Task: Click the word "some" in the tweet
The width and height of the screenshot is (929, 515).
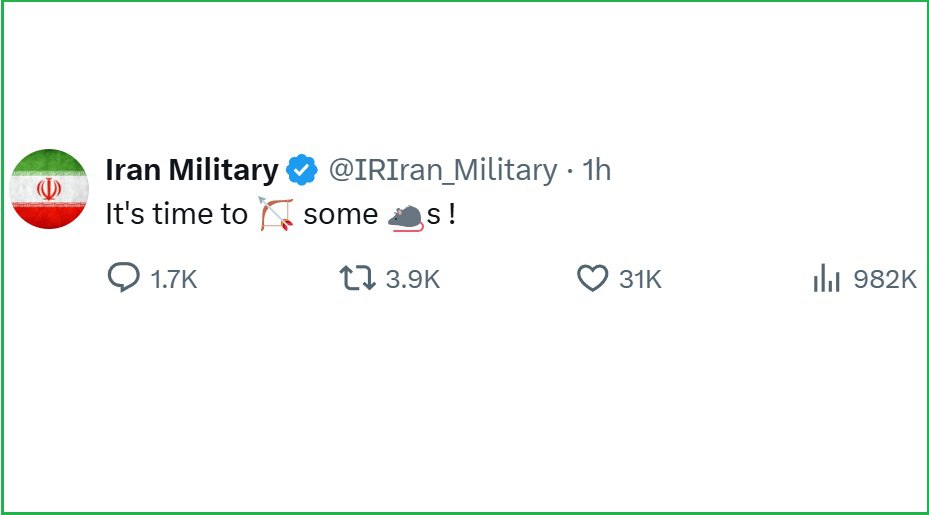Action: tap(340, 214)
